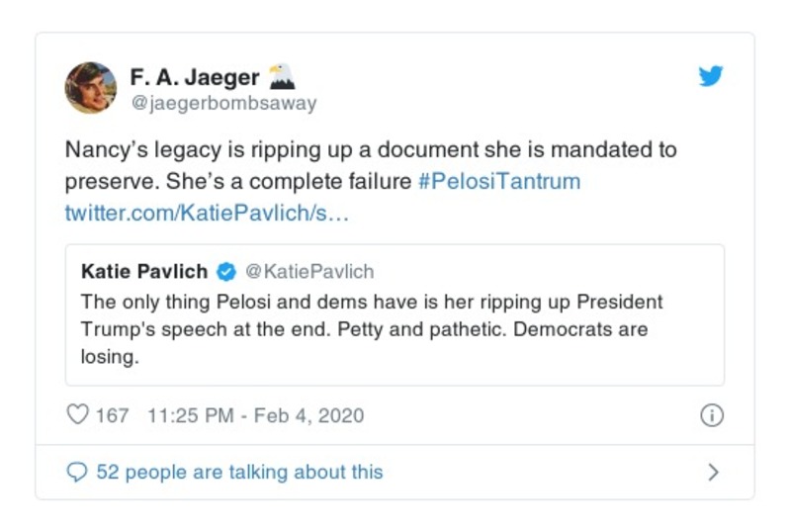Follow the twitter.com/KatiePavlich/s… link
Screen dimensions: 790x532
click(206, 213)
